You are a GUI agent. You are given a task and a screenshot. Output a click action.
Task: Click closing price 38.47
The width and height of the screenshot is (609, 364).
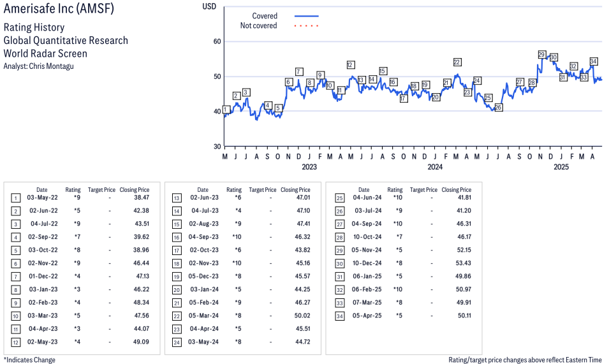142,198
